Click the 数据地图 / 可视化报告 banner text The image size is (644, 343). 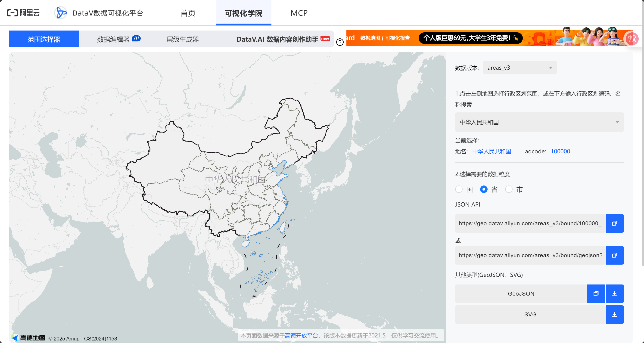(385, 38)
